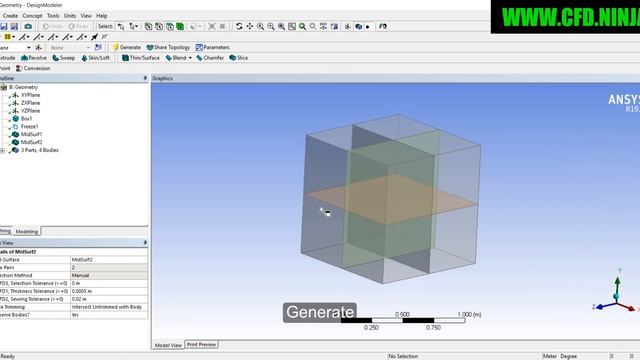This screenshot has height=360, width=640.
Task: Switch to the Print Preview tab
Action: pyautogui.click(x=201, y=344)
